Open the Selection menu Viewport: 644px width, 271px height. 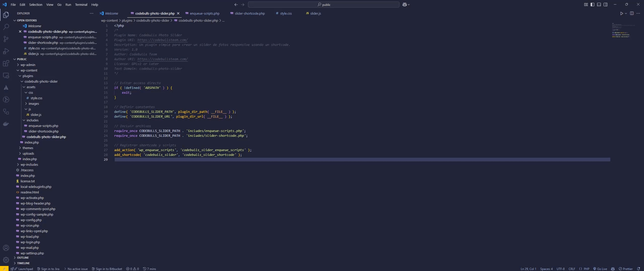(36, 5)
